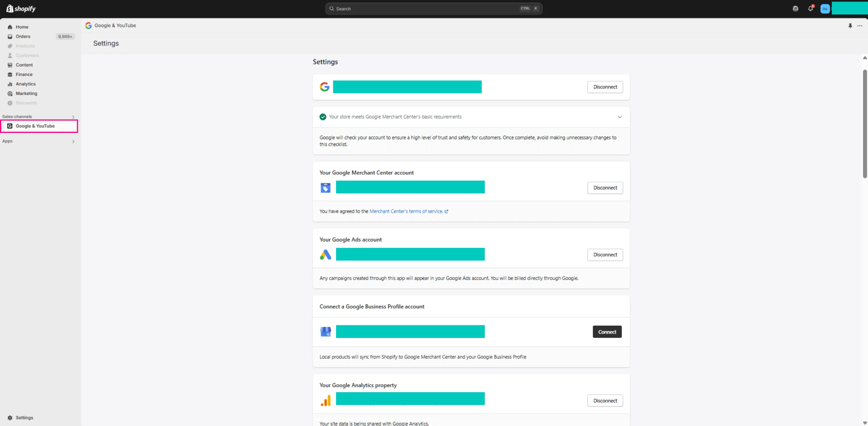The height and width of the screenshot is (426, 868).
Task: Disconnect the Google Merchant Center account
Action: point(605,188)
